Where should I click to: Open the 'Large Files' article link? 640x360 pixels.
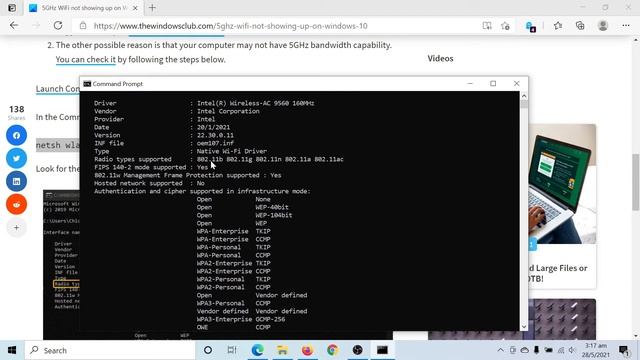[558, 273]
